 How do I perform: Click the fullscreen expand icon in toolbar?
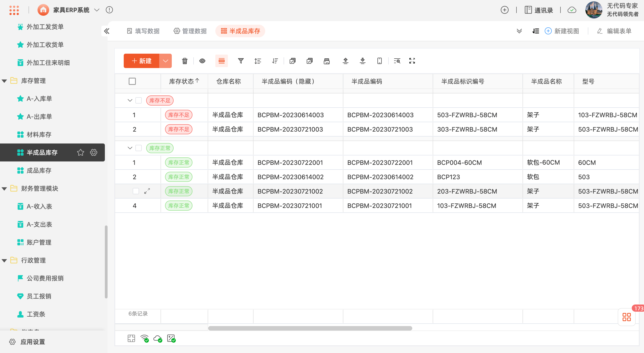412,61
